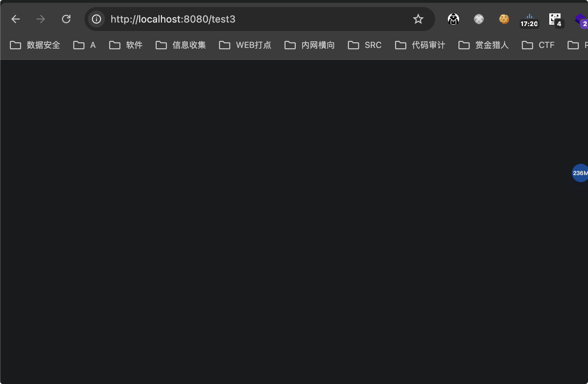The width and height of the screenshot is (588, 384).
Task: Open the cookie editor extension
Action: pyautogui.click(x=504, y=19)
